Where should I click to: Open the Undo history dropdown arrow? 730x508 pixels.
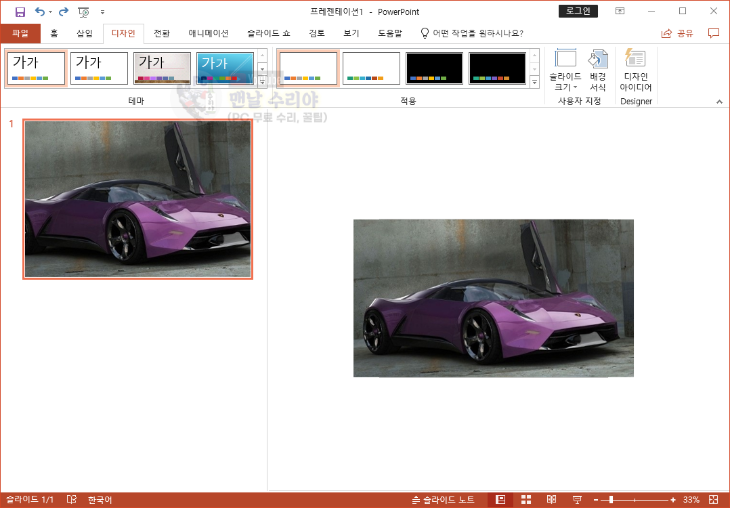pyautogui.click(x=50, y=12)
